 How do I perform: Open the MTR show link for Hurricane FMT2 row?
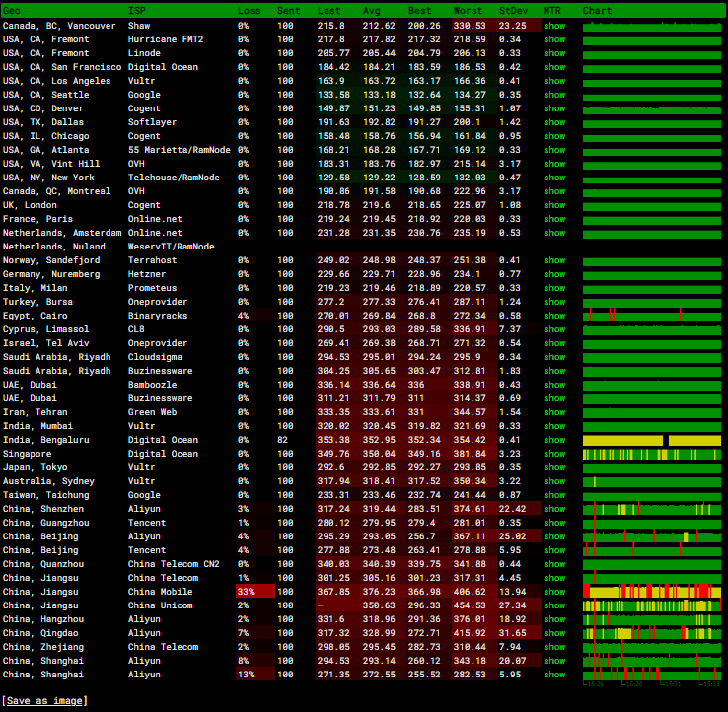click(554, 39)
